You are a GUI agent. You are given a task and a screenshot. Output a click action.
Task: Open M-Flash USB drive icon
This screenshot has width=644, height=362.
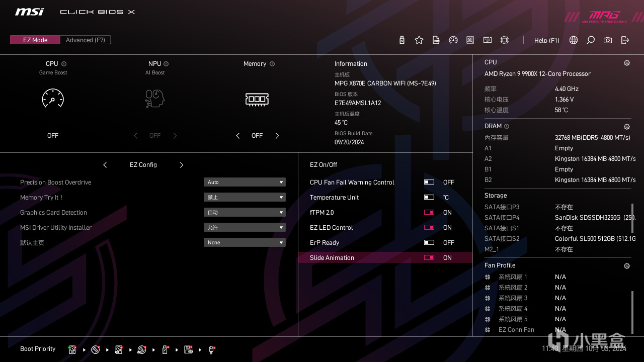point(401,40)
